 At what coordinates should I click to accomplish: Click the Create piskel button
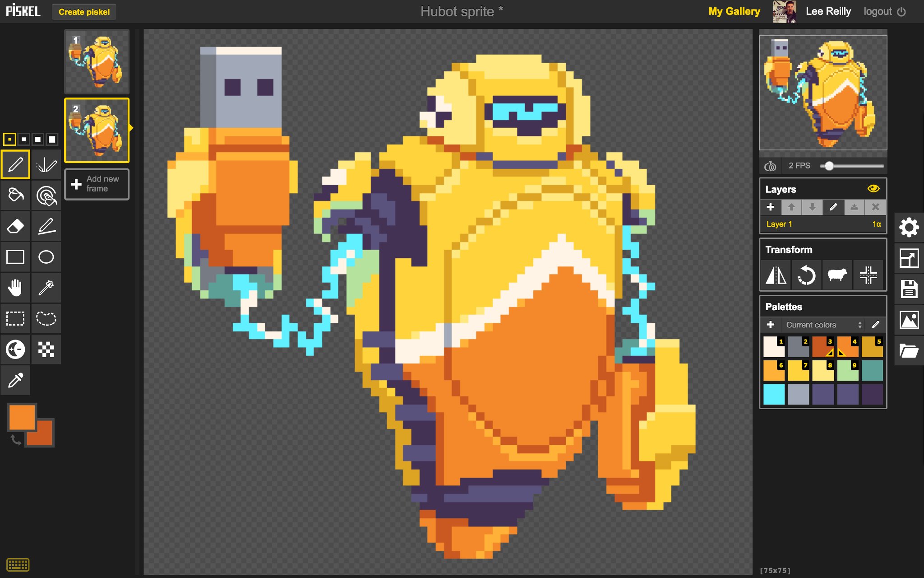tap(84, 11)
